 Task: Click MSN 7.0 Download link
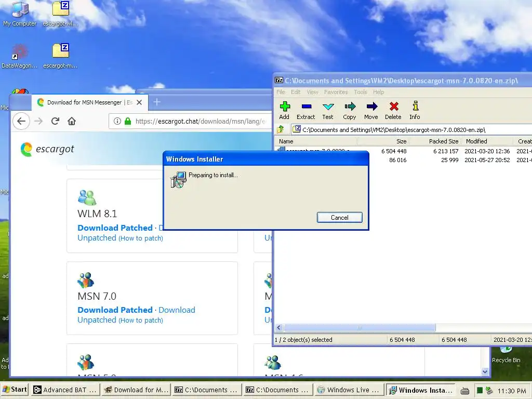[x=177, y=310]
